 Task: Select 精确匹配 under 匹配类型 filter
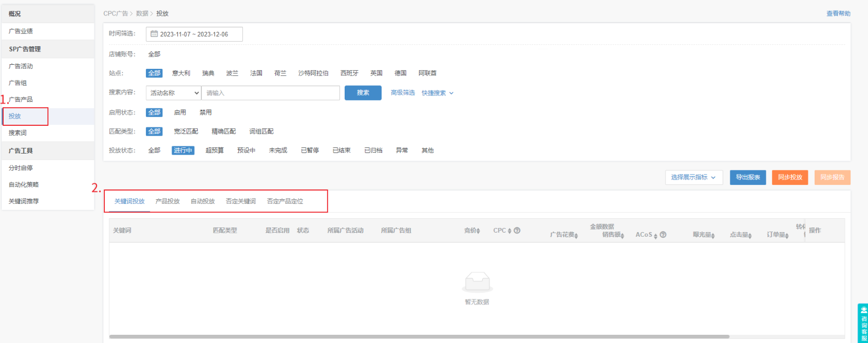click(223, 131)
